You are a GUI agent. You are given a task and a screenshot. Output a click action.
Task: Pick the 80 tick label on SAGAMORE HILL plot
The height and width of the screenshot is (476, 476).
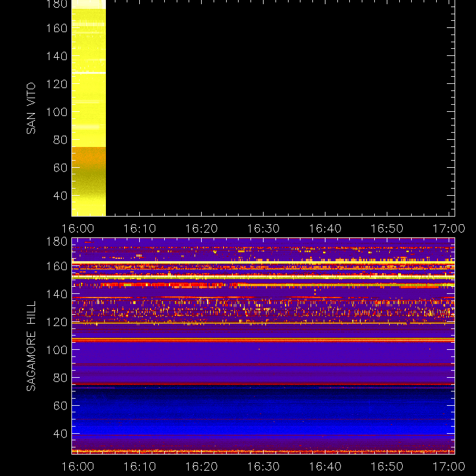click(60, 378)
